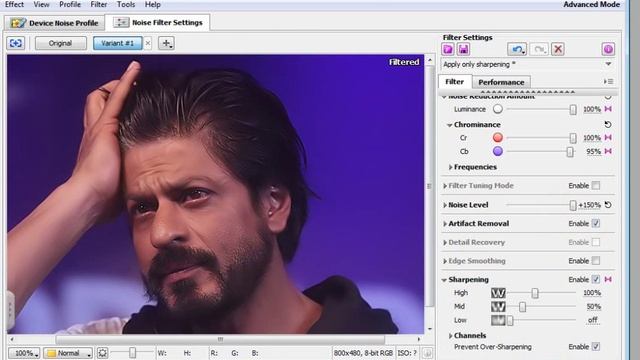Click the red Cr channel icon
This screenshot has width=640, height=360.
[x=498, y=138]
